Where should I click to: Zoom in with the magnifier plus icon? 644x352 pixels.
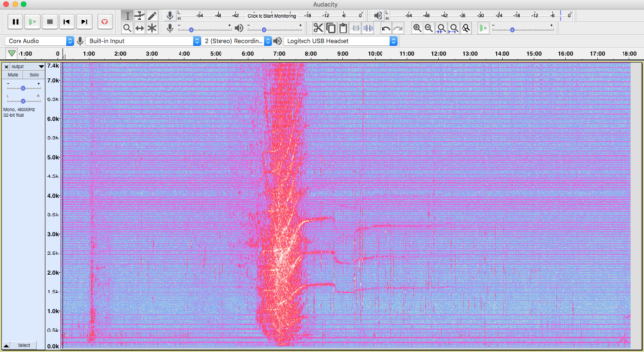point(417,28)
